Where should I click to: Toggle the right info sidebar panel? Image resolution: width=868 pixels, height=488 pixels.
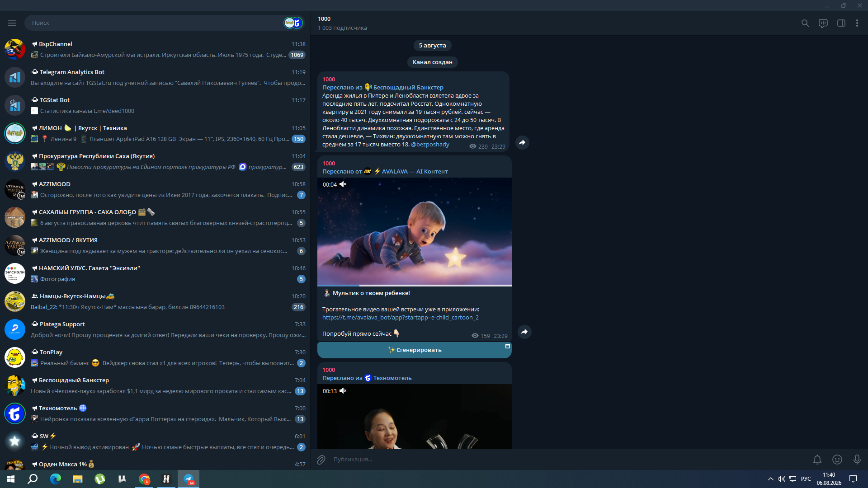(x=841, y=23)
